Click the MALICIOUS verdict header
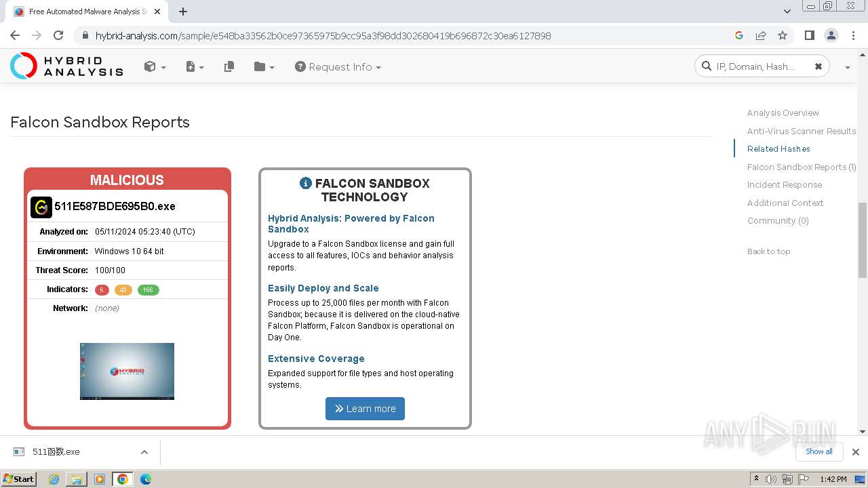The image size is (868, 488). click(x=127, y=180)
